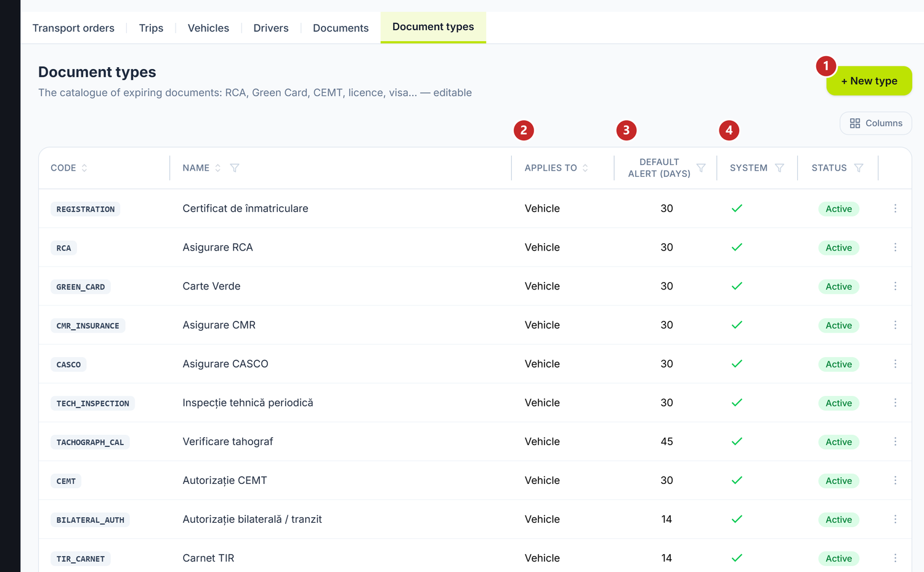Filter the Status column
The image size is (924, 572).
coord(859,168)
